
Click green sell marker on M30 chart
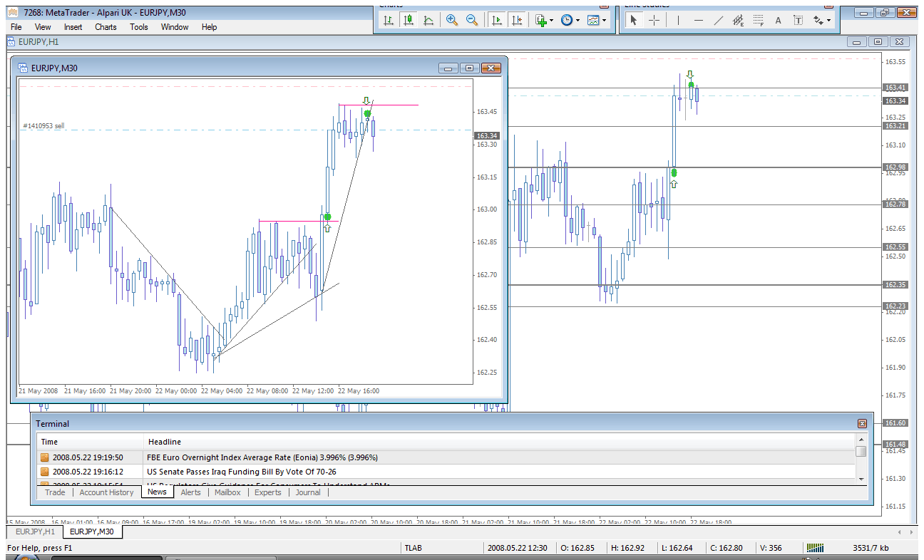coord(367,113)
